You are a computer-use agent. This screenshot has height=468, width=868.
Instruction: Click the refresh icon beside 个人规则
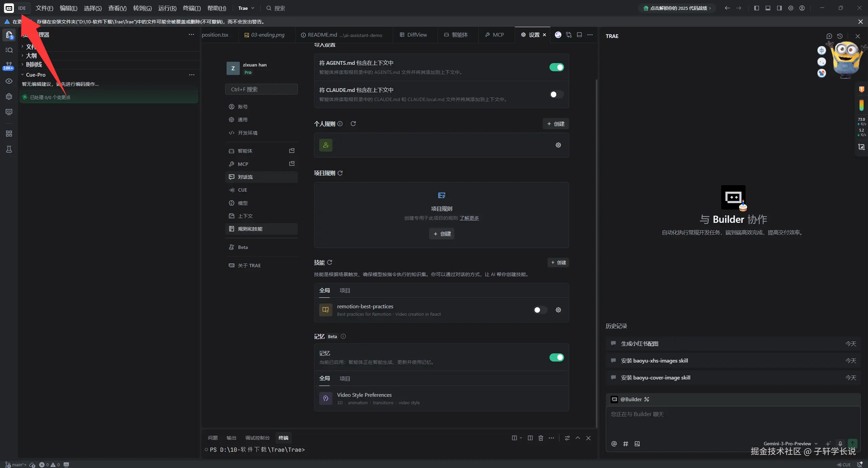click(353, 124)
